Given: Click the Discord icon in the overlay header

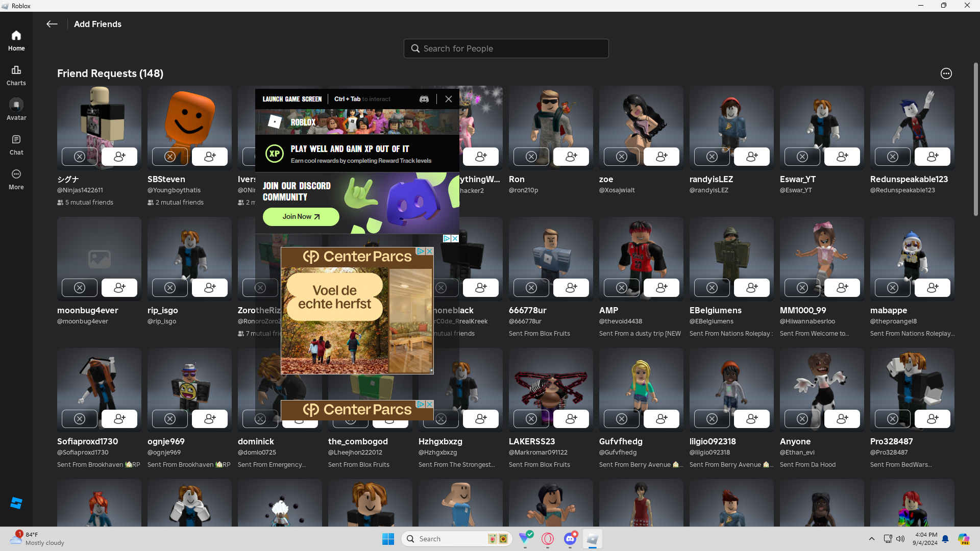Looking at the screenshot, I should click(x=424, y=99).
